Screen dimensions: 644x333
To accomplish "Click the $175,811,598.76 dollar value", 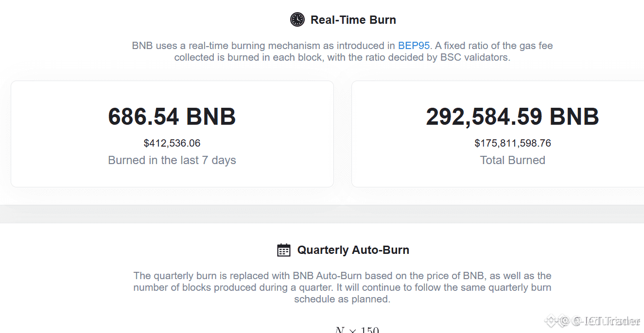I will point(513,143).
